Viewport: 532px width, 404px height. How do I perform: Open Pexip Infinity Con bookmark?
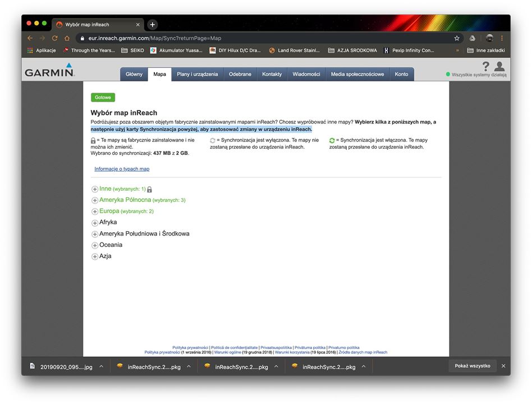tap(409, 50)
